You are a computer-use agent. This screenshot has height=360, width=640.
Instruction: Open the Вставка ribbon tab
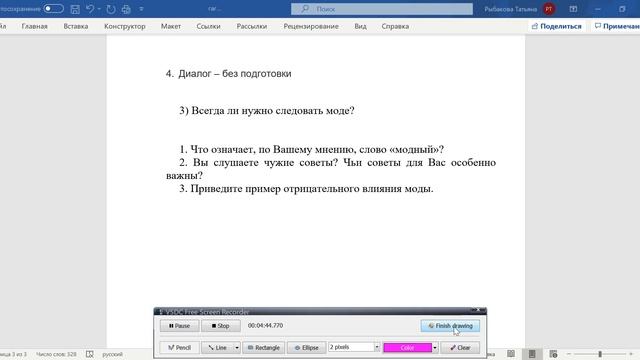[76, 26]
